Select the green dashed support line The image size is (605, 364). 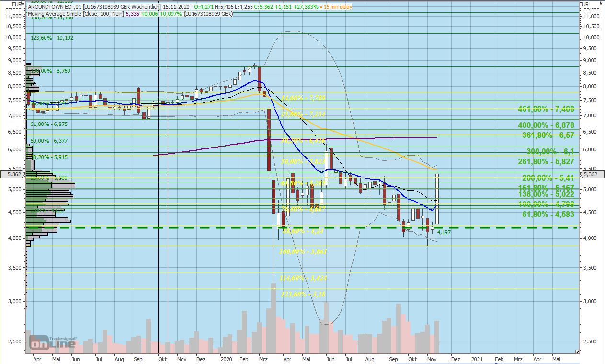tap(302, 227)
